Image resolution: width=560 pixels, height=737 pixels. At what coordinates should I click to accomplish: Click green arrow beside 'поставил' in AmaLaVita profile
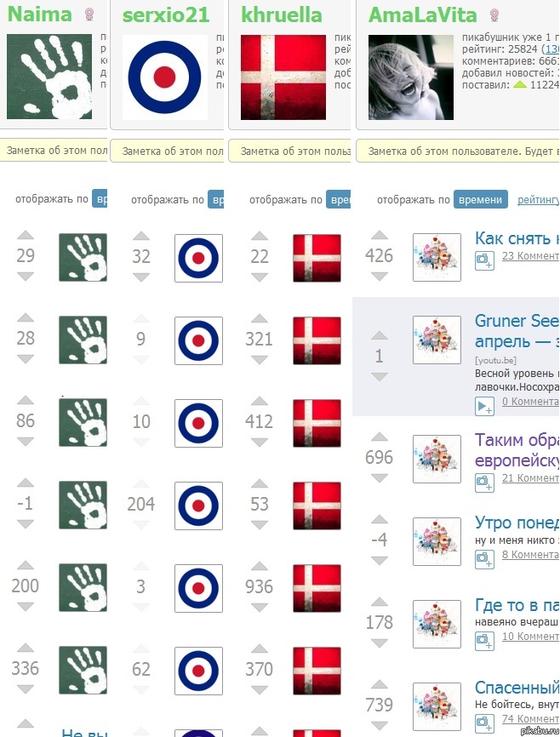click(x=519, y=85)
